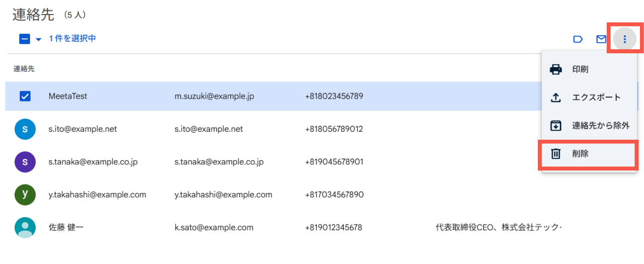Screen dimensions: 644x264
Task: Click the label icon in toolbar
Action: click(x=578, y=39)
